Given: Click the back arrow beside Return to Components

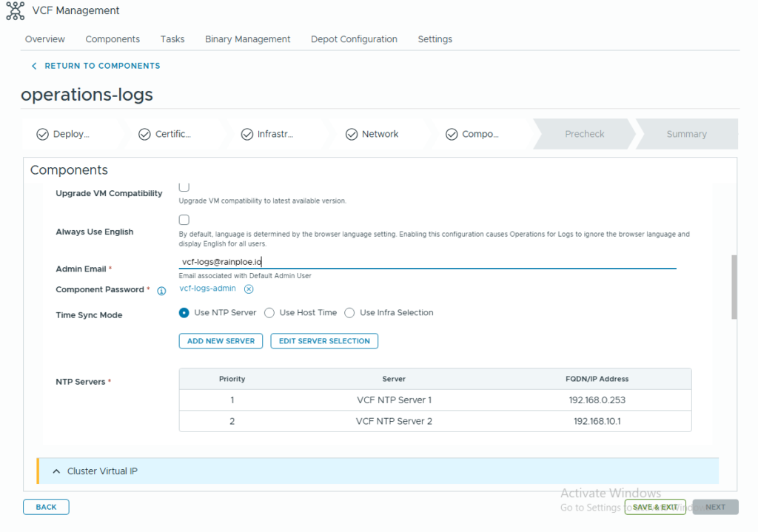Looking at the screenshot, I should [34, 66].
